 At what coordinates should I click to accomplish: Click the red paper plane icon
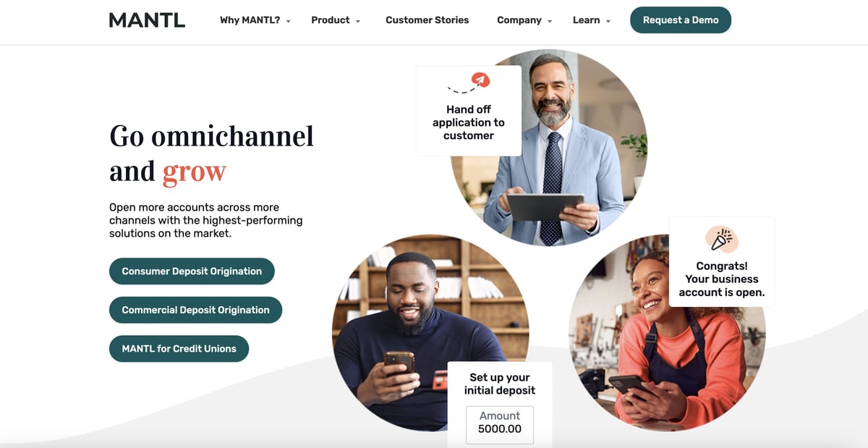click(480, 80)
